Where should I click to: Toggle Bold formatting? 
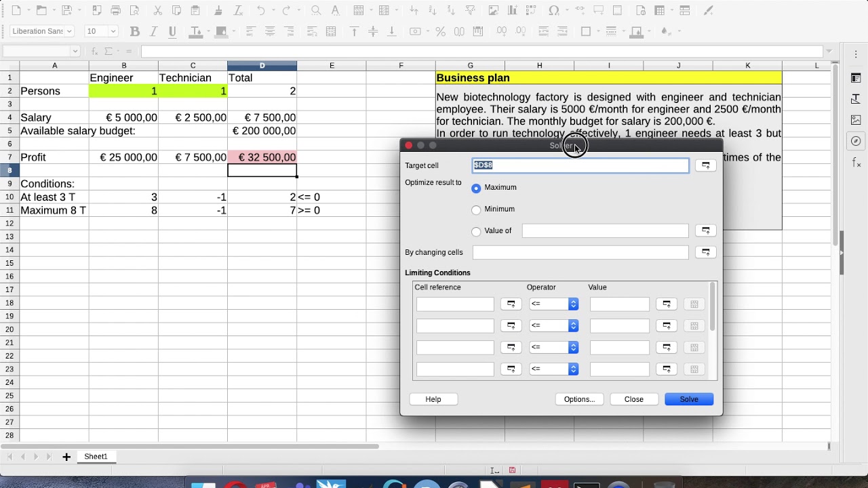tap(134, 32)
